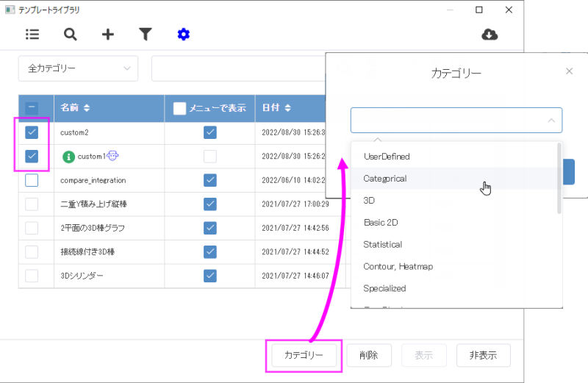Sort table by name column arrows
Image resolution: width=588 pixels, height=383 pixels.
pyautogui.click(x=87, y=108)
